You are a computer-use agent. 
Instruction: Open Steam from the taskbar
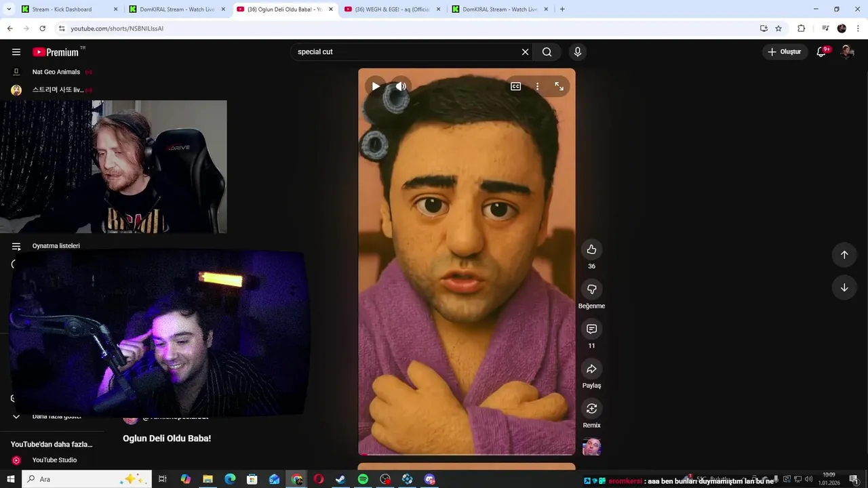[x=340, y=479]
